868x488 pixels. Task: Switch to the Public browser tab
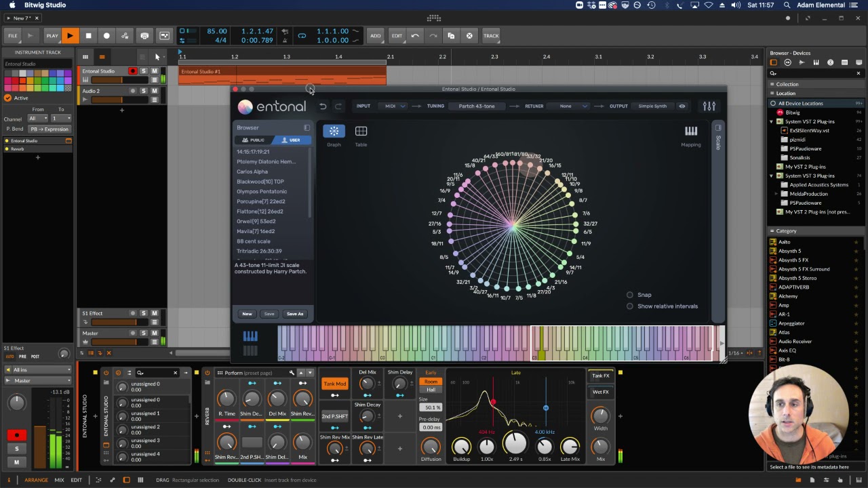pos(252,140)
